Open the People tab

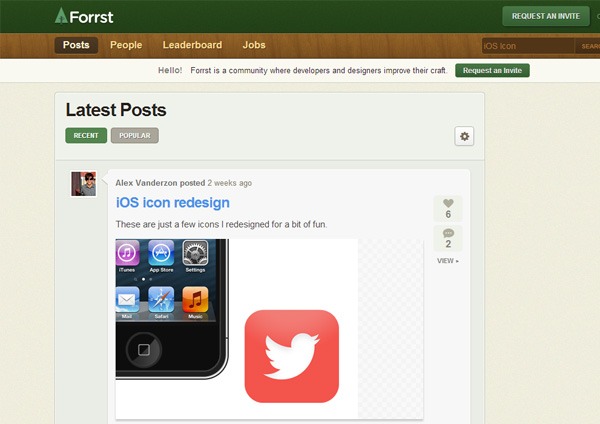click(x=126, y=45)
